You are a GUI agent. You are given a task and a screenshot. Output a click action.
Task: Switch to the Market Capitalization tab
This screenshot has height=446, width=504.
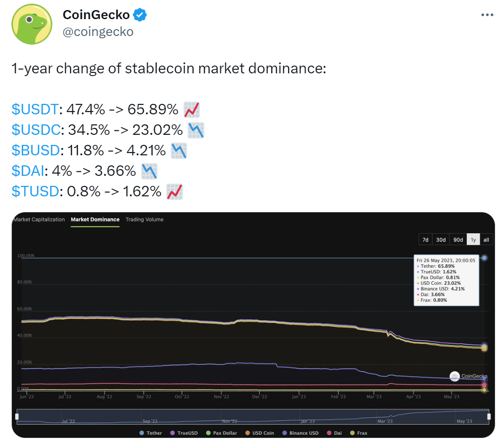(x=39, y=219)
